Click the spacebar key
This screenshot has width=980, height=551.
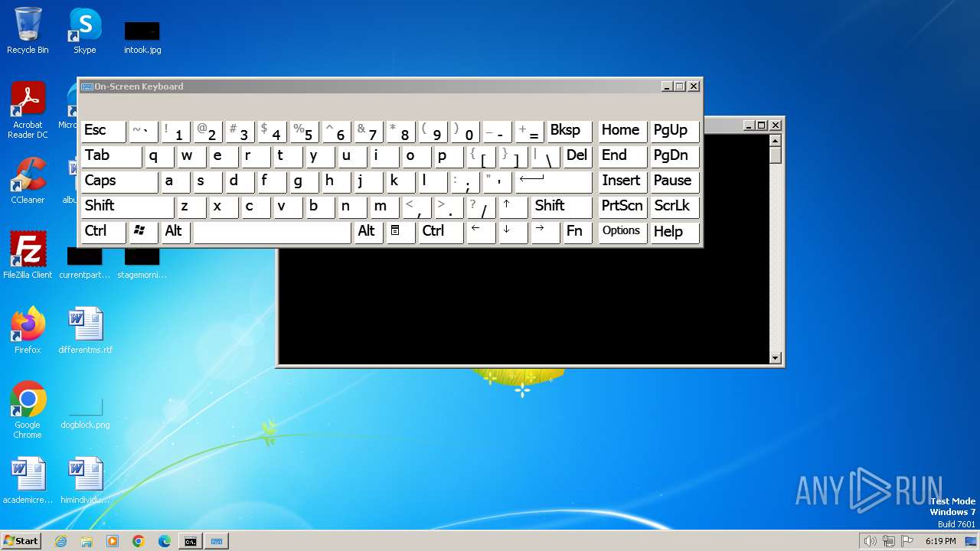click(273, 231)
